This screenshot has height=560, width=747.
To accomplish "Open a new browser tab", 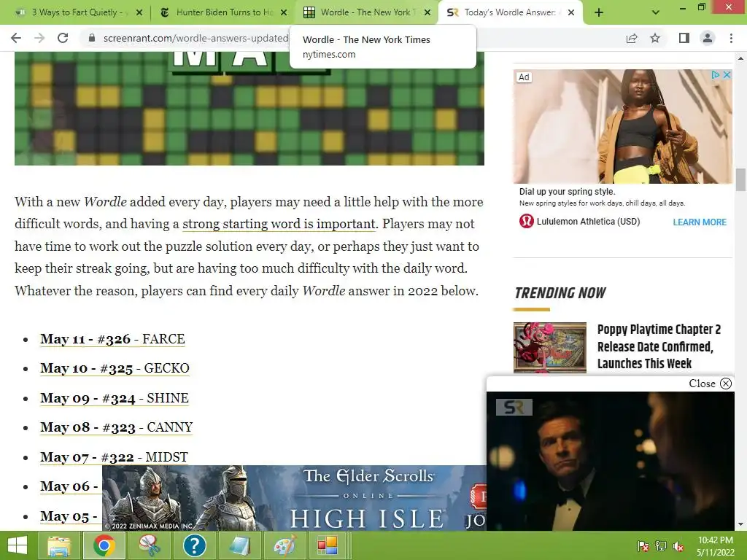I will tap(599, 12).
